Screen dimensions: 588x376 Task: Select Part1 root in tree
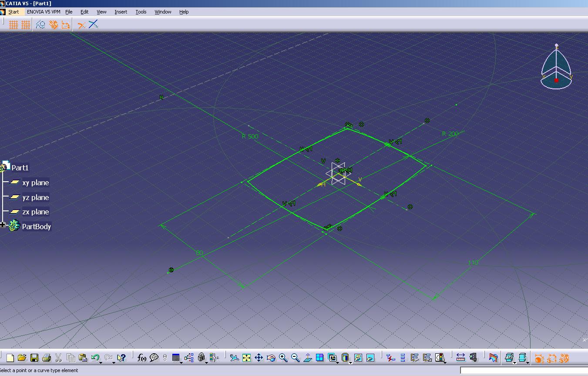pos(20,168)
